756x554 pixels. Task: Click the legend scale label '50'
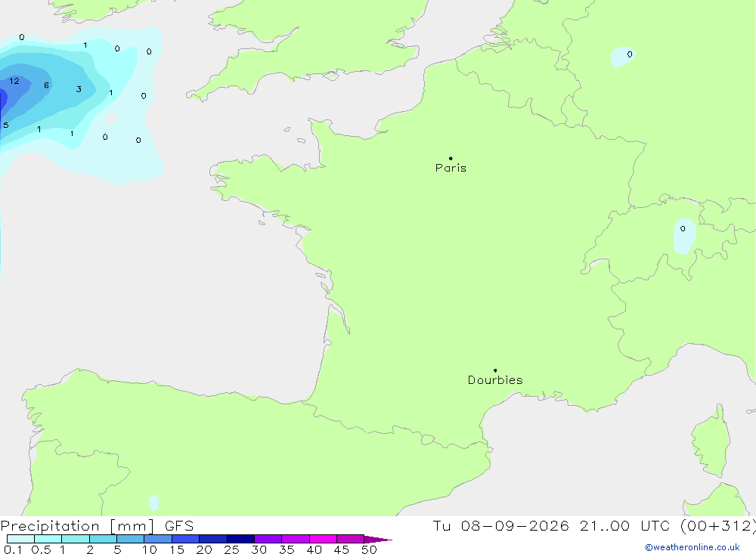point(369,549)
